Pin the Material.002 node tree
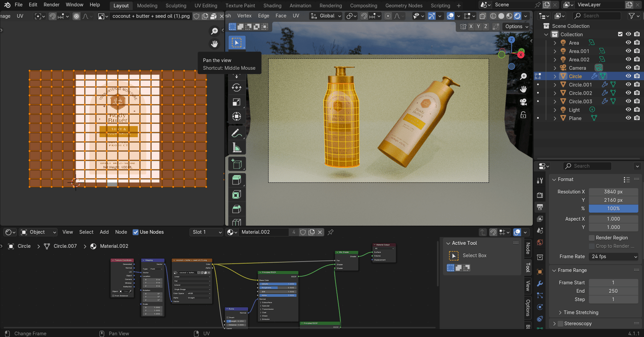 331,232
